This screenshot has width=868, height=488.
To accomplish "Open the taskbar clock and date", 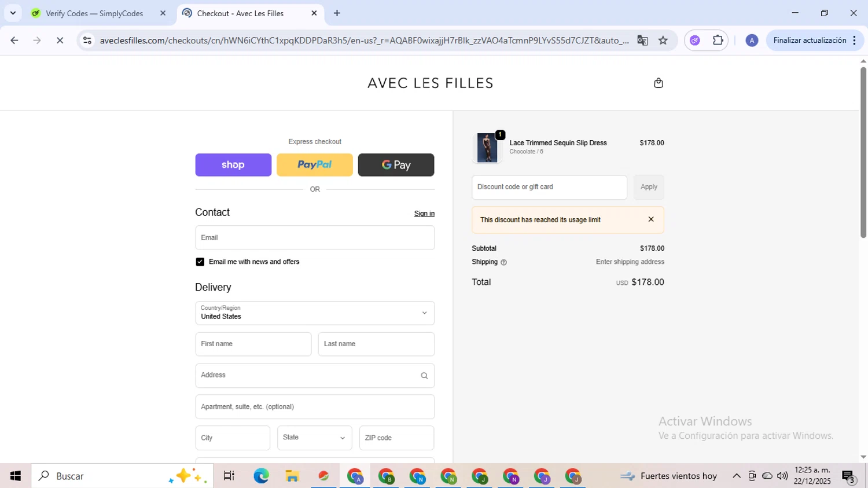I will coord(812,476).
